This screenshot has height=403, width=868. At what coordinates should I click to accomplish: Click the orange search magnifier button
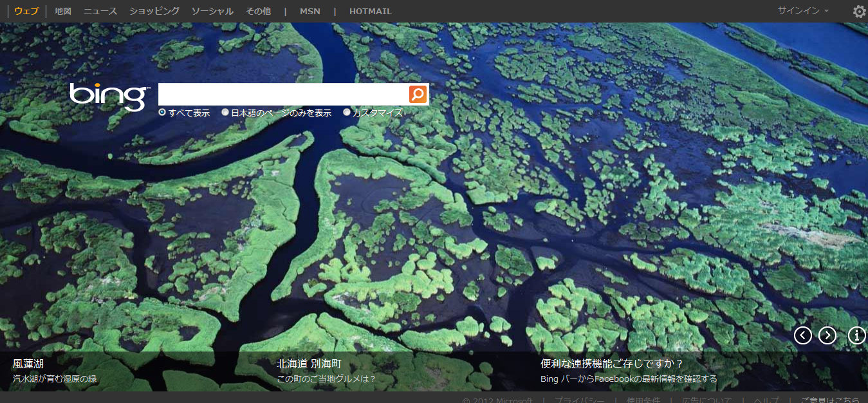(x=418, y=95)
